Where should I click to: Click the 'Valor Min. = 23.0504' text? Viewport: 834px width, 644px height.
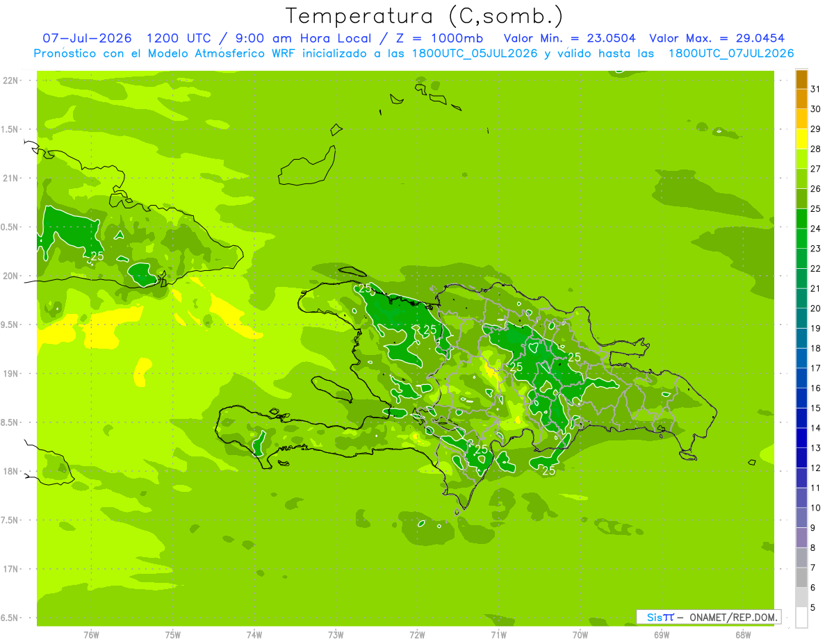569,38
